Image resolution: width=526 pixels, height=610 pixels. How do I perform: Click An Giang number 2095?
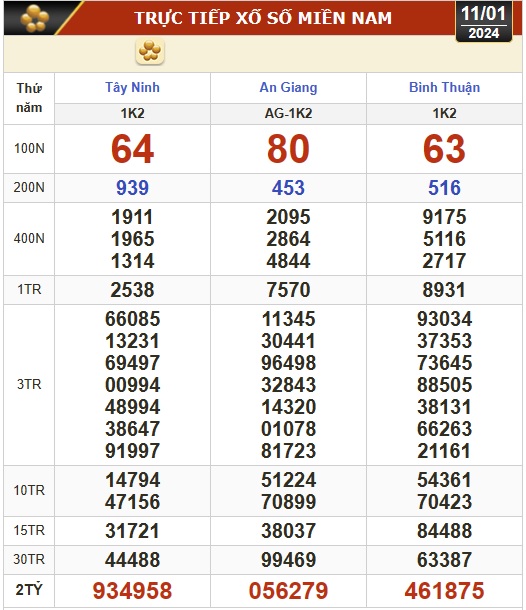tap(288, 217)
